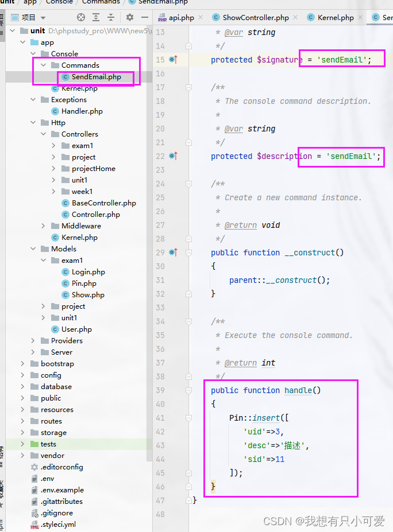Hide the Project panel via minus icon
The width and height of the screenshot is (393, 532).
click(x=145, y=18)
